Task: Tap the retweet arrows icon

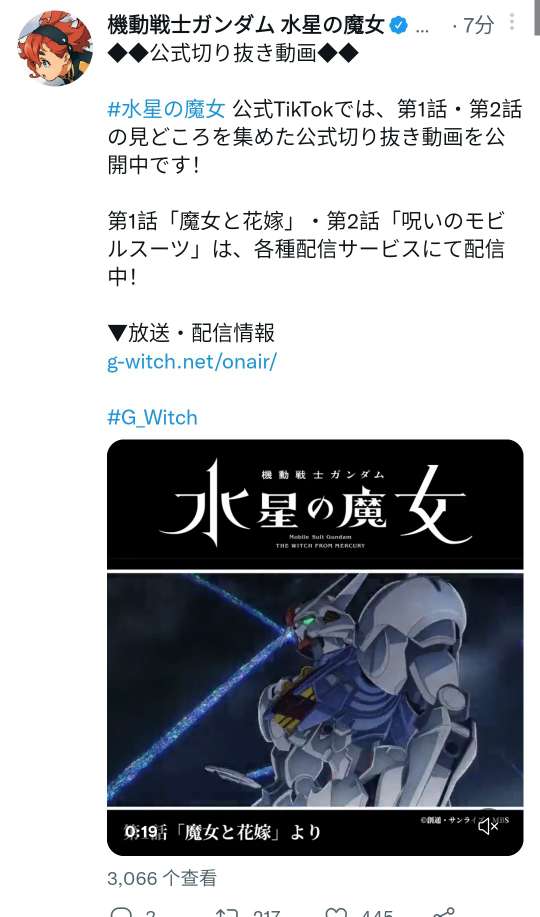Action: (x=226, y=911)
